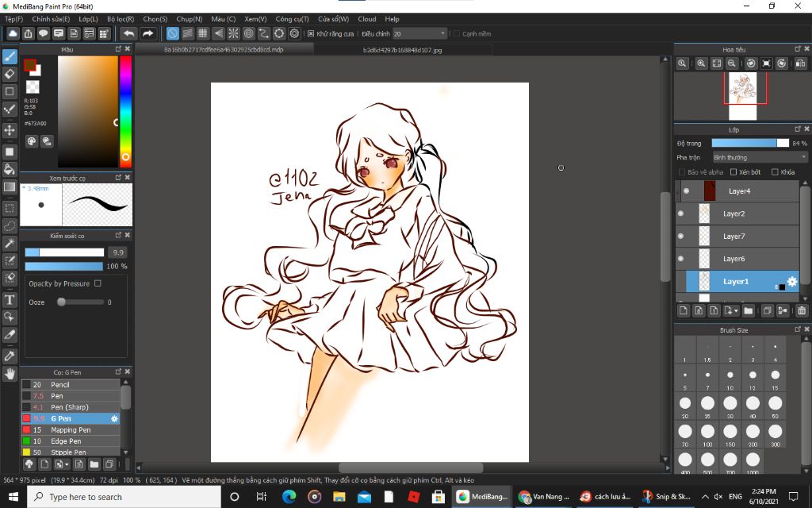Select the rectangular Selection tool
The height and width of the screenshot is (508, 812).
10,209
